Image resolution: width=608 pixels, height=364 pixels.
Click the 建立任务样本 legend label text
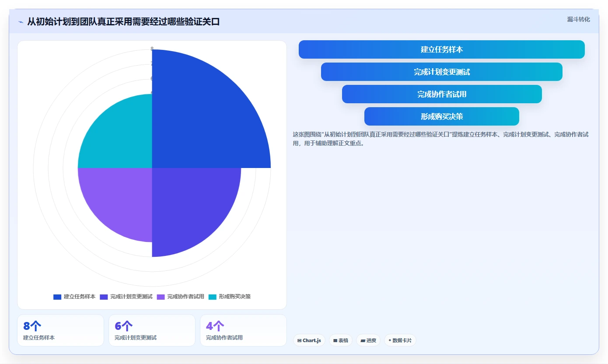click(x=80, y=297)
